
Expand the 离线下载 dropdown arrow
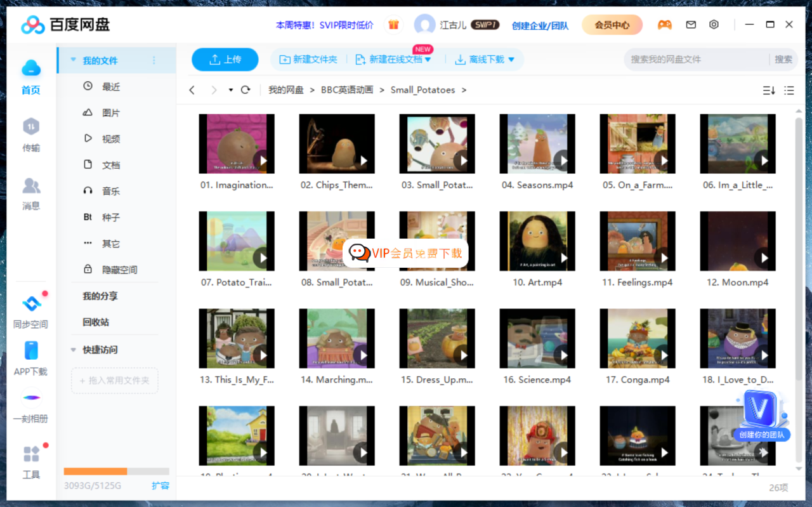click(x=511, y=60)
